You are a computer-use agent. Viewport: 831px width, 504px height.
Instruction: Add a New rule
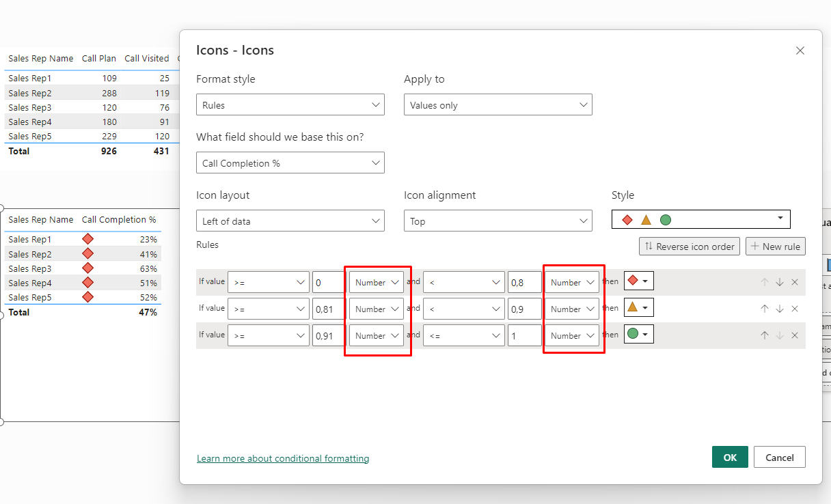pos(776,247)
